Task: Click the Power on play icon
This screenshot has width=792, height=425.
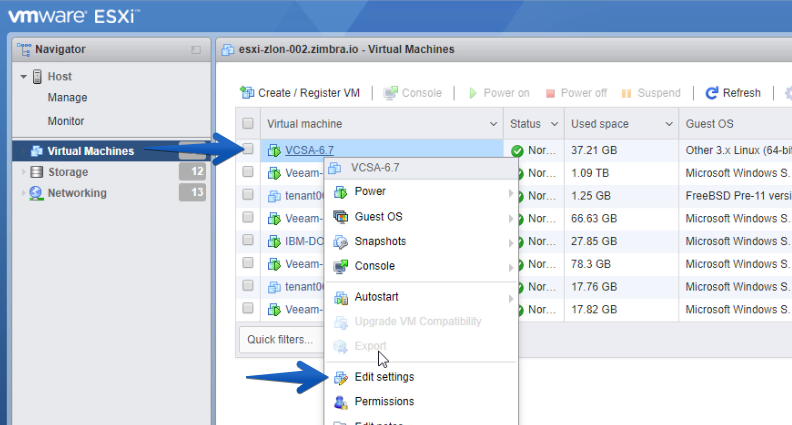Action: (x=473, y=93)
